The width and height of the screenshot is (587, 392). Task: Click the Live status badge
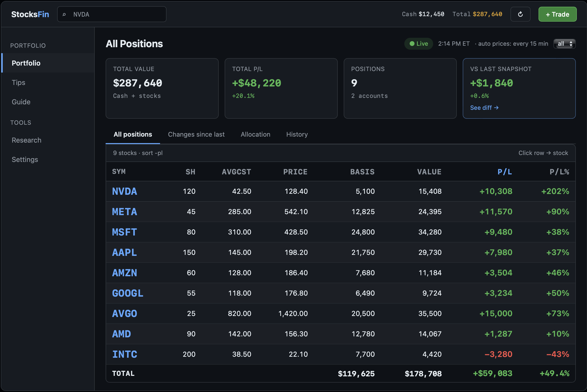(x=419, y=44)
